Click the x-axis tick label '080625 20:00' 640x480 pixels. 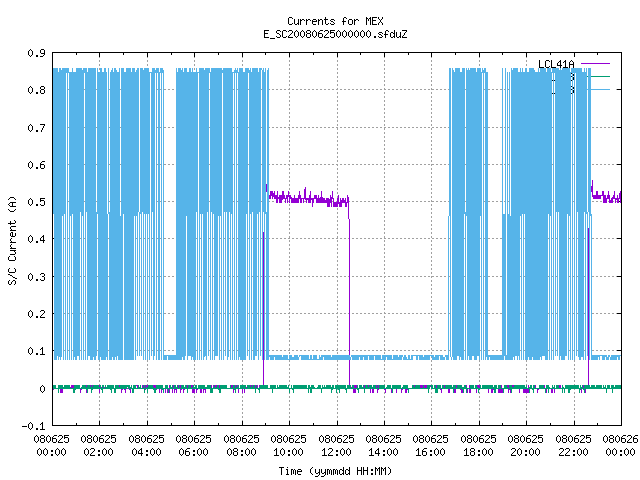[x=526, y=445]
